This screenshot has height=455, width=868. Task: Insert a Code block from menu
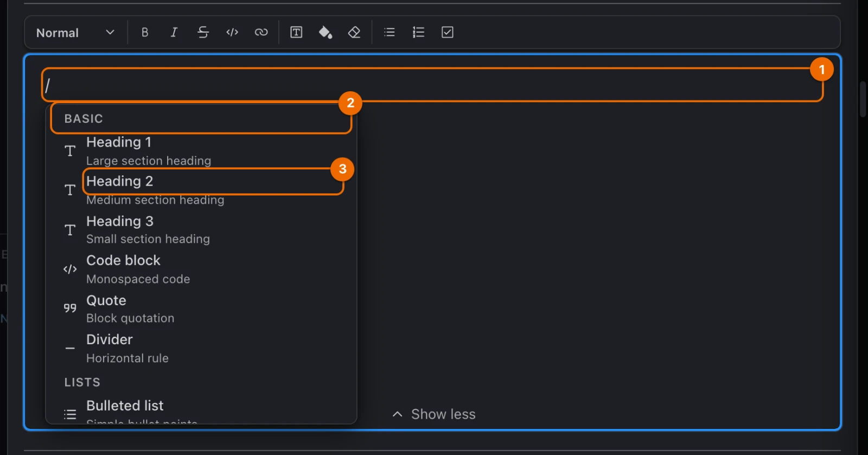coord(201,269)
